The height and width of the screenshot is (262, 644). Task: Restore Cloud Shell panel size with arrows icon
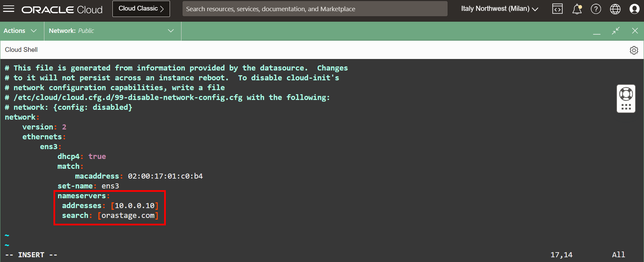tap(616, 31)
